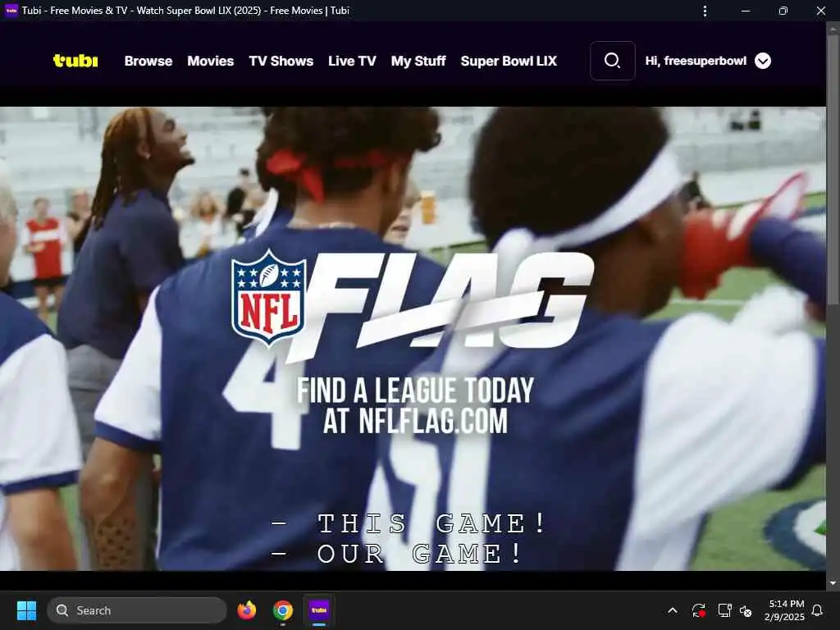Open the clock showing 5:14 PM
Viewport: 840px width, 630px height.
(x=785, y=610)
